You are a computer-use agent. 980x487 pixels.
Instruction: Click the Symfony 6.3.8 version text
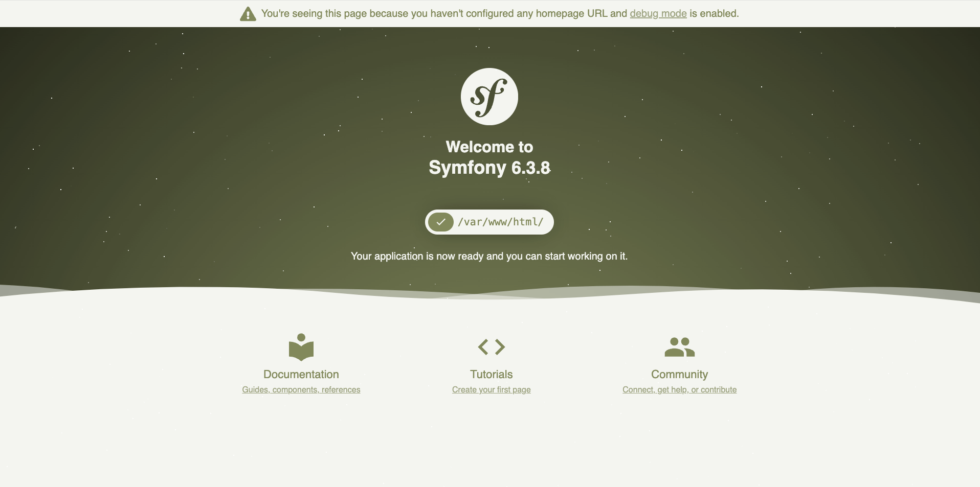tap(489, 168)
